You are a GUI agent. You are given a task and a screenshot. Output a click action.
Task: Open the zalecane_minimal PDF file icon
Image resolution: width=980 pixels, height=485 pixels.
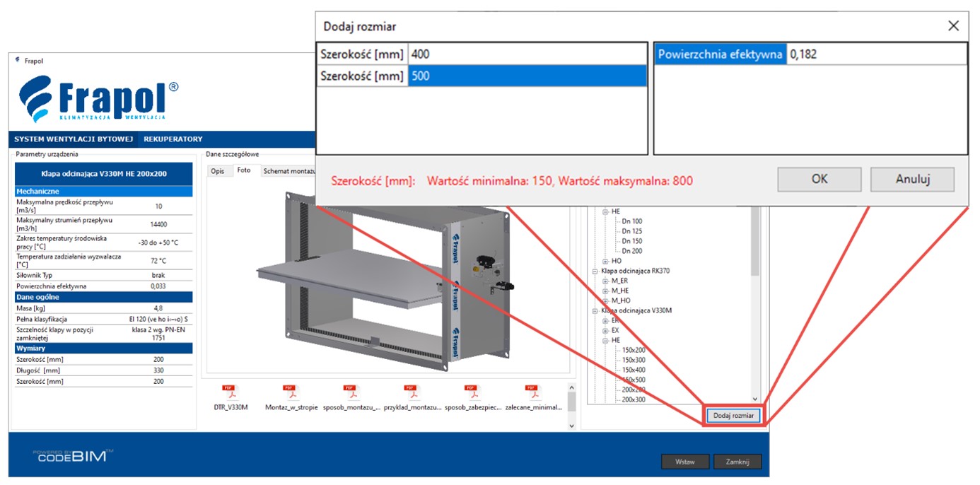point(532,393)
